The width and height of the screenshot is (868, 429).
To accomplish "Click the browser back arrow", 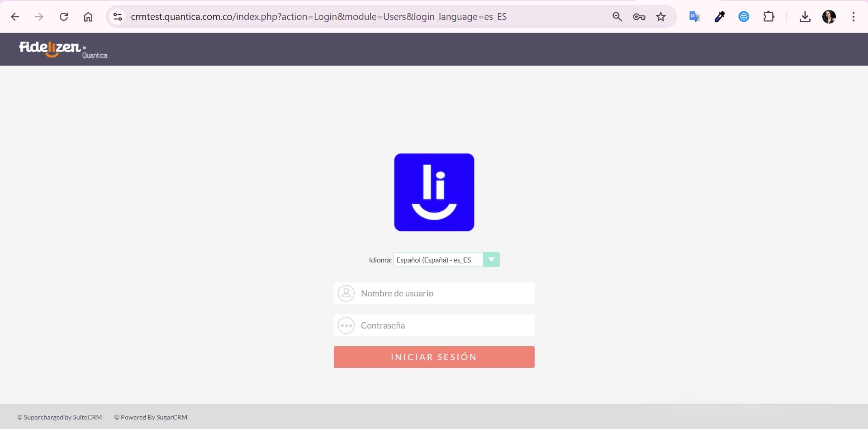I will click(x=15, y=17).
